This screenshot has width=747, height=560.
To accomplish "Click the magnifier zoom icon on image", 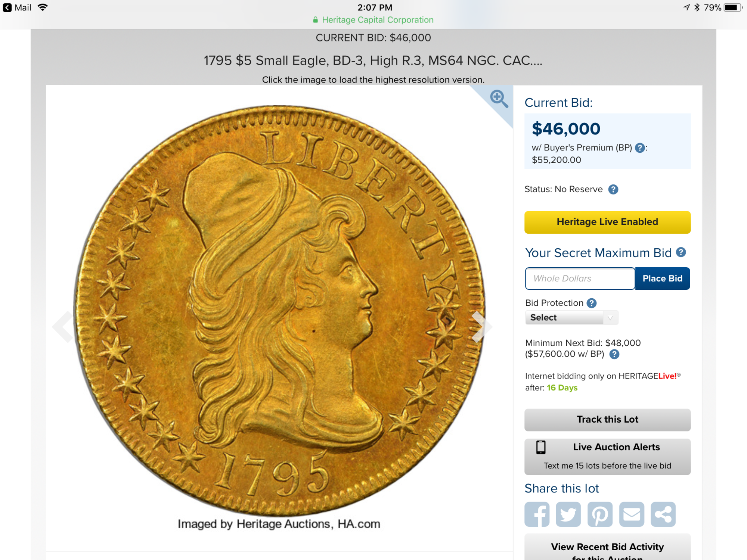I will [499, 99].
